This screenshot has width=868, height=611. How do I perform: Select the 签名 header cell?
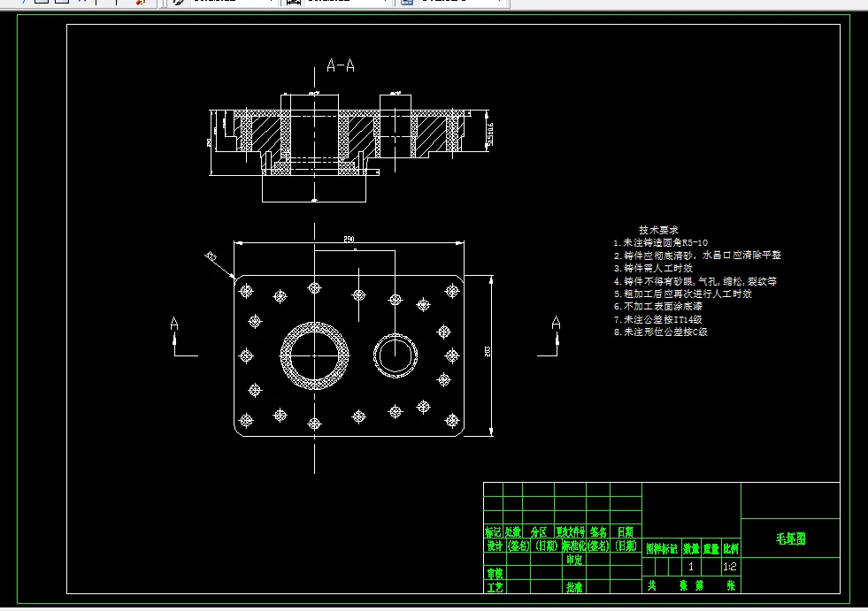[598, 531]
